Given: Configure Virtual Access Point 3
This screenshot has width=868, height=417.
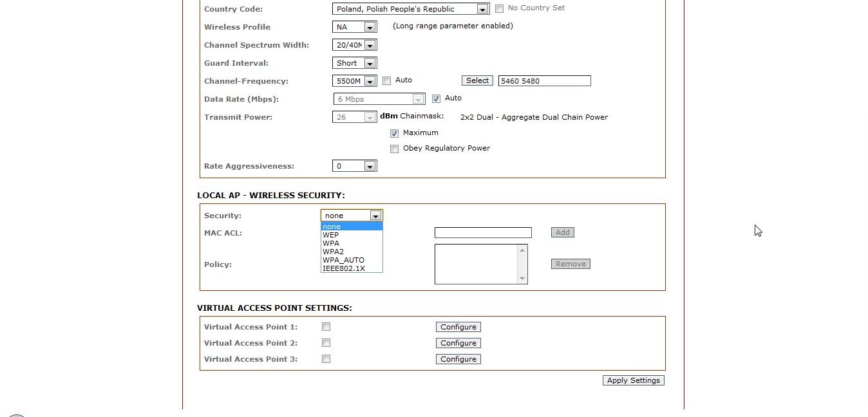Looking at the screenshot, I should click(x=458, y=359).
